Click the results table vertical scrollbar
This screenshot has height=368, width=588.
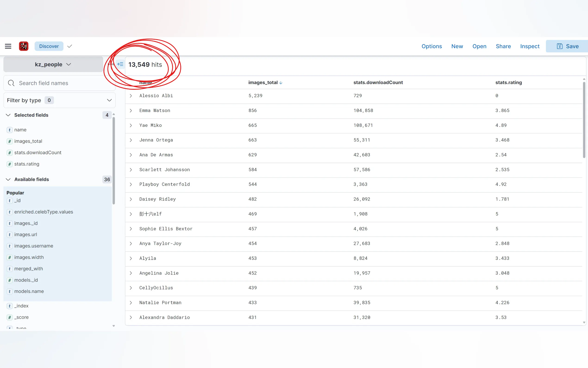point(584,120)
